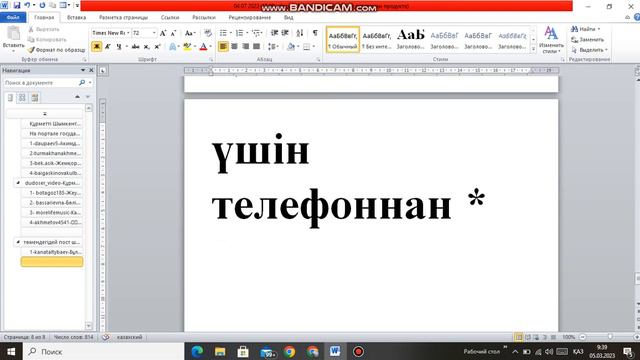Switch to Вид tab
The height and width of the screenshot is (360, 640).
[x=289, y=18]
